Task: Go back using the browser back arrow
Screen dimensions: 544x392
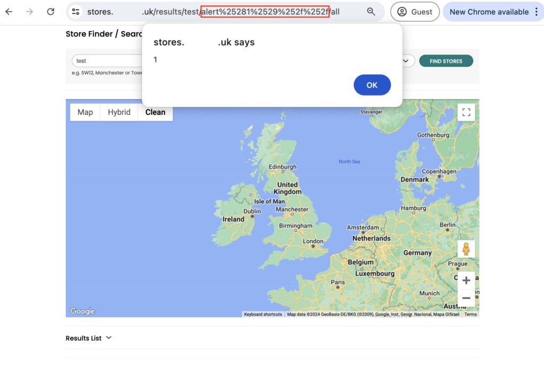Action: (9, 12)
